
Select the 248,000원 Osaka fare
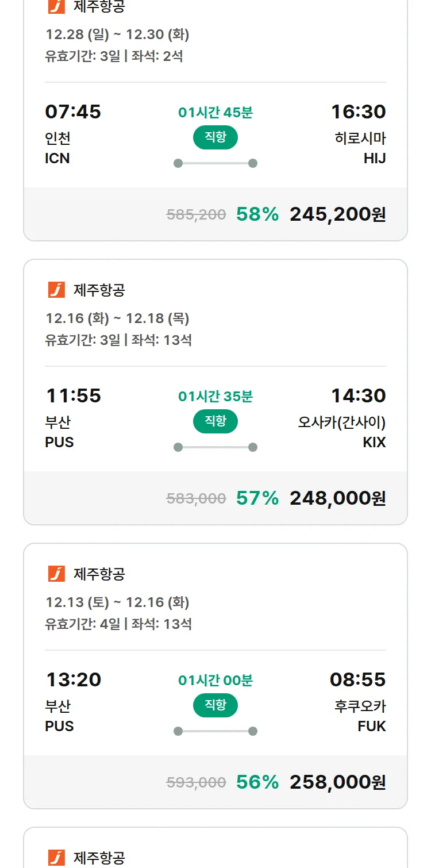tap(337, 498)
